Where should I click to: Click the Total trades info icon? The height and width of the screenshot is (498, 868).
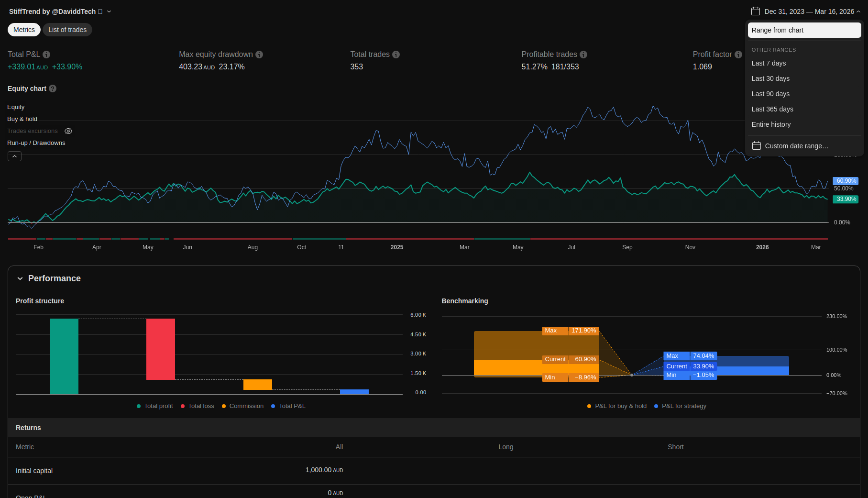point(396,55)
